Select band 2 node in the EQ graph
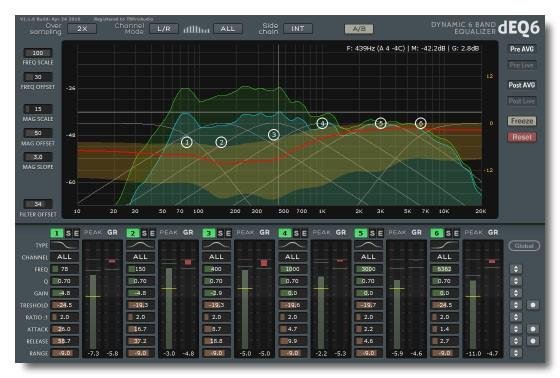This screenshot has height=378, width=560. [221, 142]
